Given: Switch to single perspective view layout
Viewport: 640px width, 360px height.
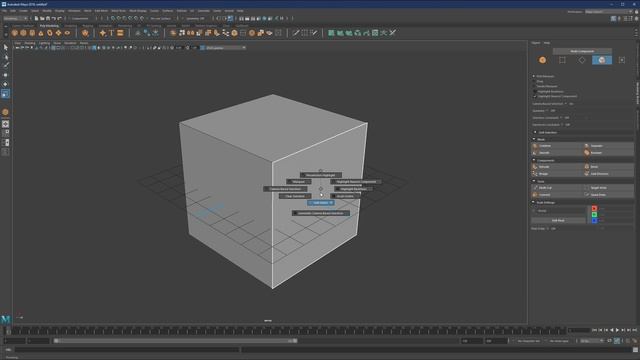Looking at the screenshot, I should 5,124.
